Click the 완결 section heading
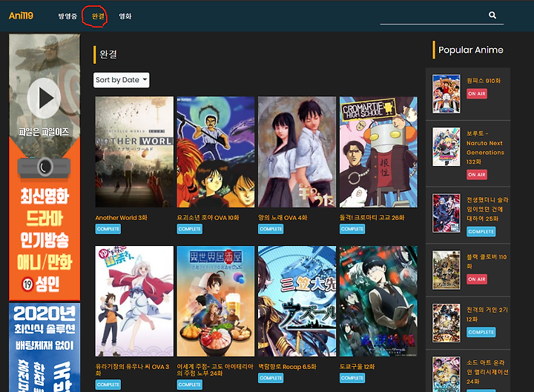This screenshot has width=534, height=392. pos(108,54)
